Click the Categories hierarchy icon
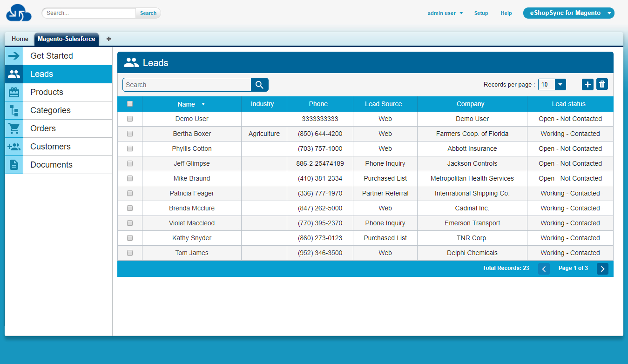Image resolution: width=628 pixels, height=364 pixels. pyautogui.click(x=14, y=110)
